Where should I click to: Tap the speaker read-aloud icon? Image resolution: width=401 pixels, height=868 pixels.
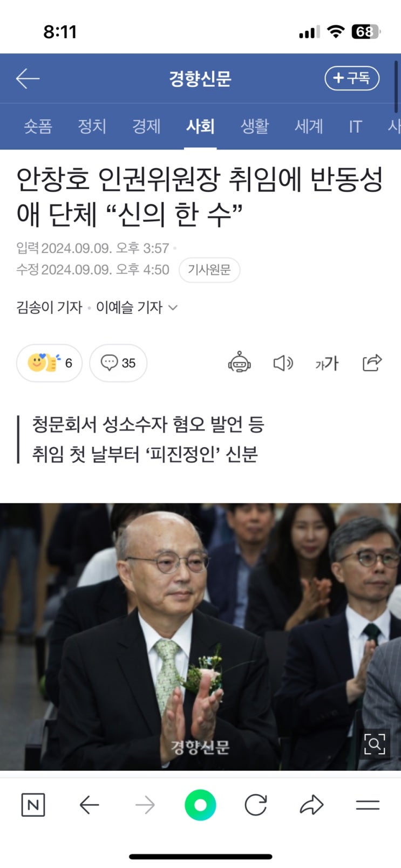tap(283, 363)
